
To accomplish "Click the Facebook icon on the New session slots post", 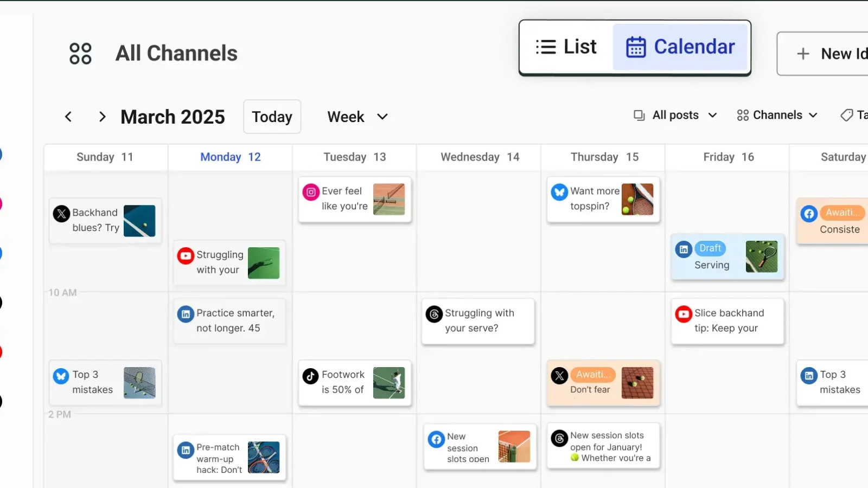I will 436,439.
